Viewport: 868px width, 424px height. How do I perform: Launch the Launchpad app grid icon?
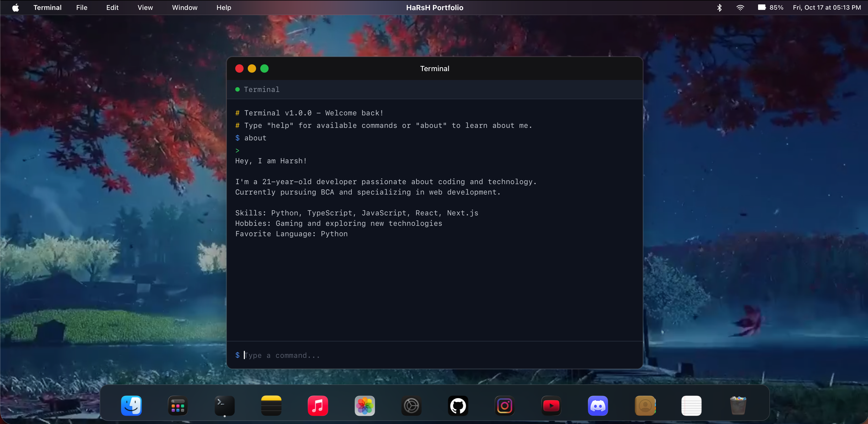coord(178,406)
